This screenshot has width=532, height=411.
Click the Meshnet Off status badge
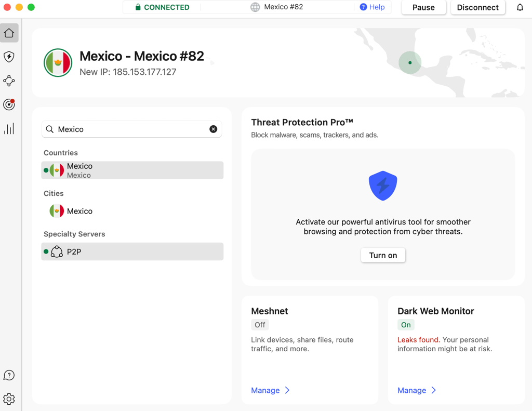tap(260, 325)
